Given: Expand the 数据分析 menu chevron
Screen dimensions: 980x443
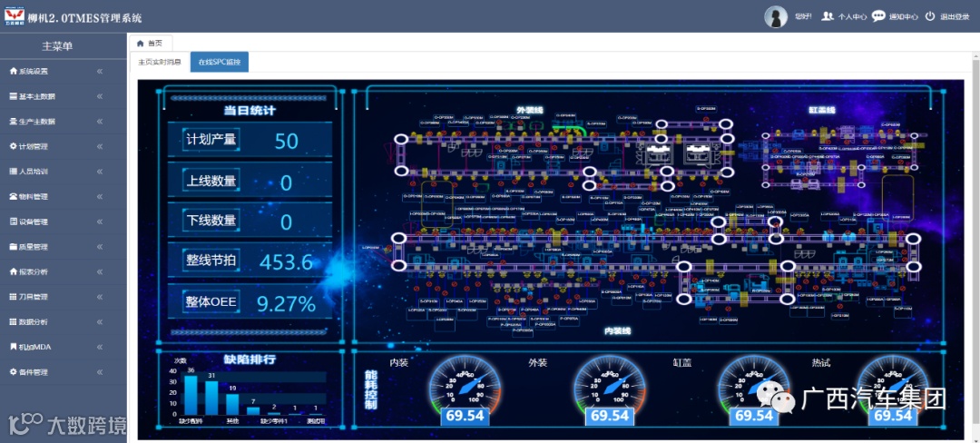Looking at the screenshot, I should coord(100,321).
